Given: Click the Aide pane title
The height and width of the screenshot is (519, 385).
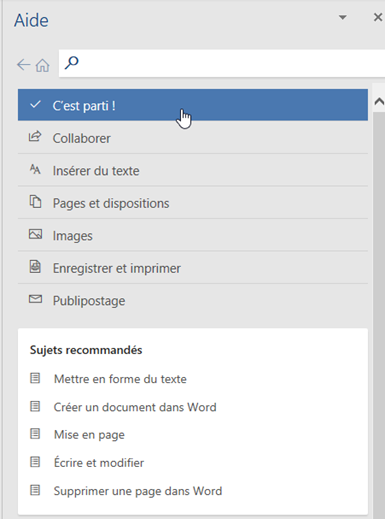Looking at the screenshot, I should click(x=31, y=21).
